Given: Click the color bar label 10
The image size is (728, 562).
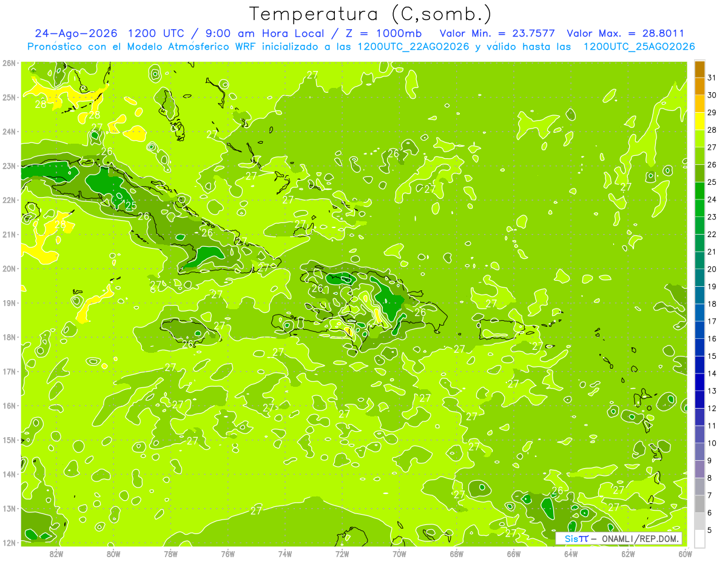Looking at the screenshot, I should click(712, 443).
